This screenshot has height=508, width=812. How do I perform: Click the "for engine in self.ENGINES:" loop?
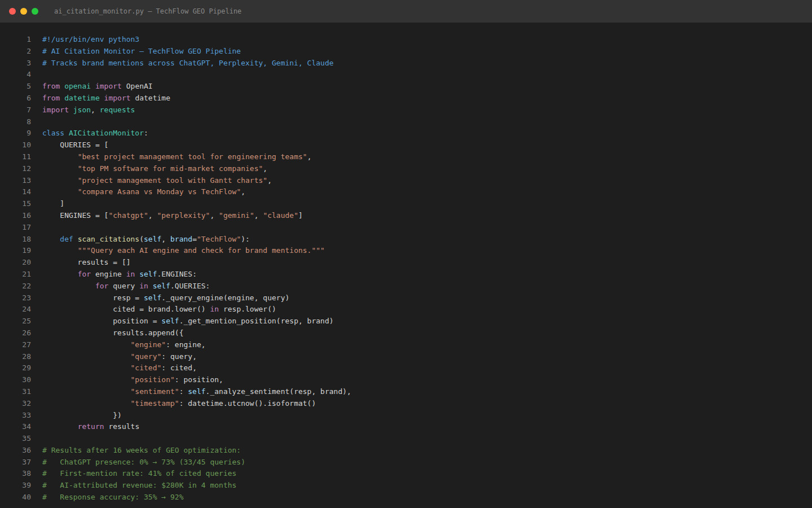(137, 274)
